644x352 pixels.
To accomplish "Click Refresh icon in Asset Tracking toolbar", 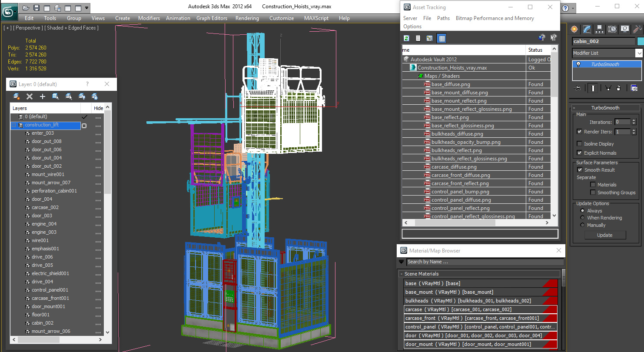I will [x=406, y=38].
